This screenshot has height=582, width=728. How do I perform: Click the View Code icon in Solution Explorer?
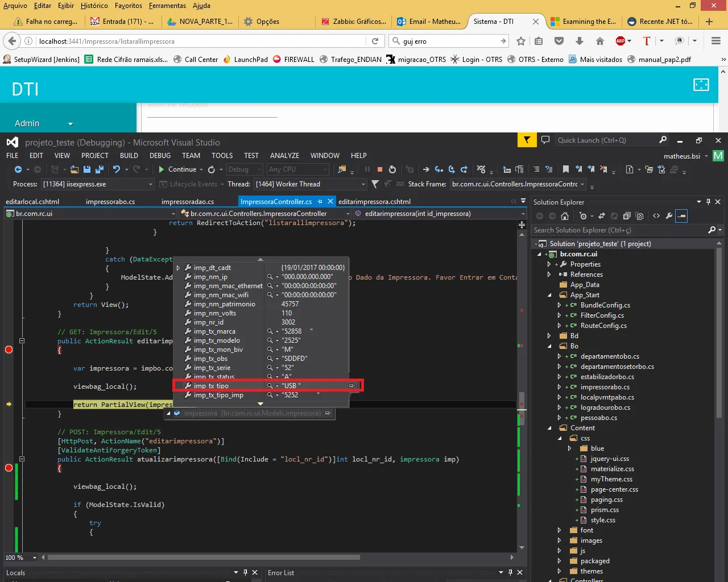pos(656,216)
